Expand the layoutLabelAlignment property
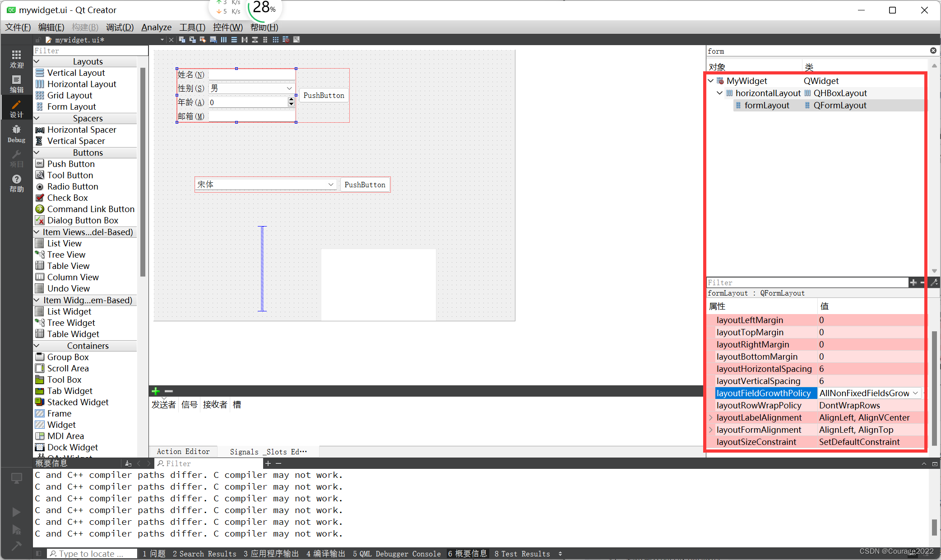Screen dimensions: 941x560 pos(711,417)
